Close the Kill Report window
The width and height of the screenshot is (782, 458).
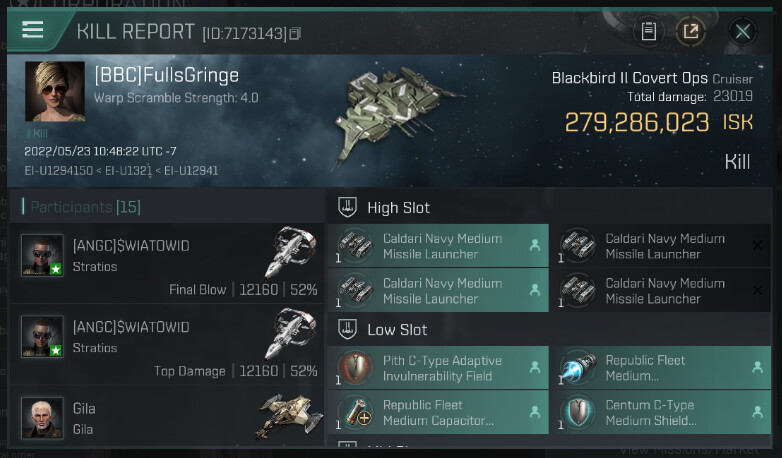[742, 31]
